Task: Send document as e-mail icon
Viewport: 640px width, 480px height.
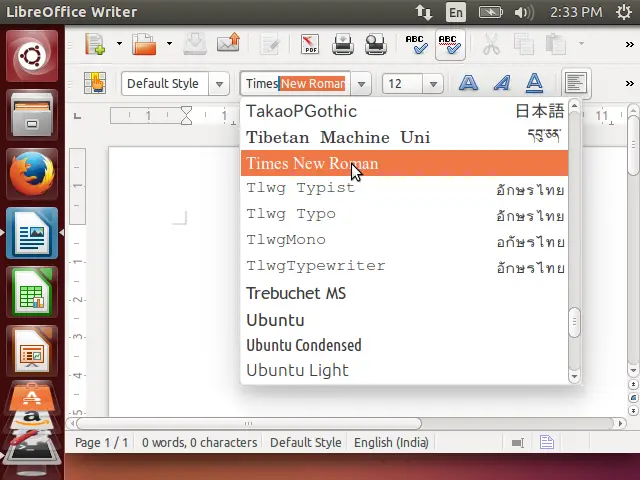Action: pos(229,43)
